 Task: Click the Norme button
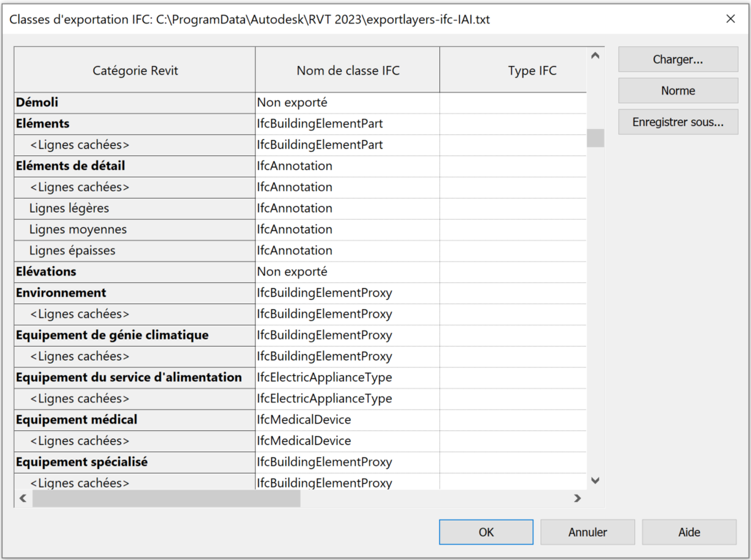pyautogui.click(x=677, y=90)
